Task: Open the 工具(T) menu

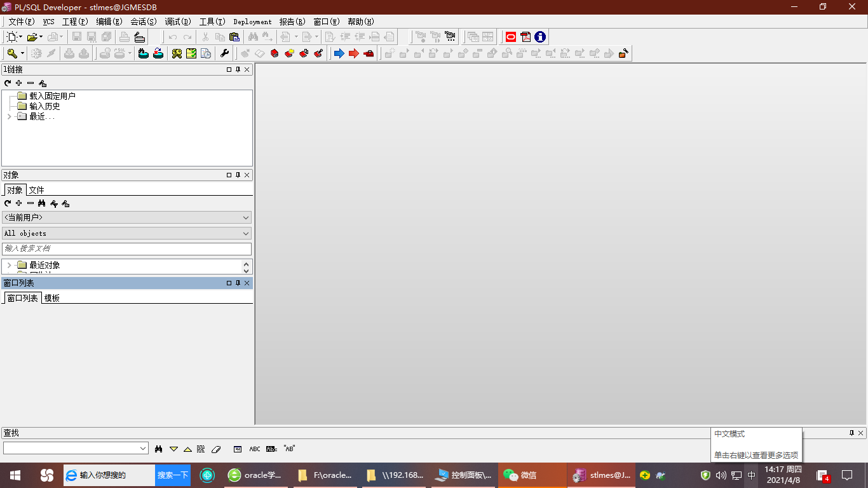Action: 212,22
